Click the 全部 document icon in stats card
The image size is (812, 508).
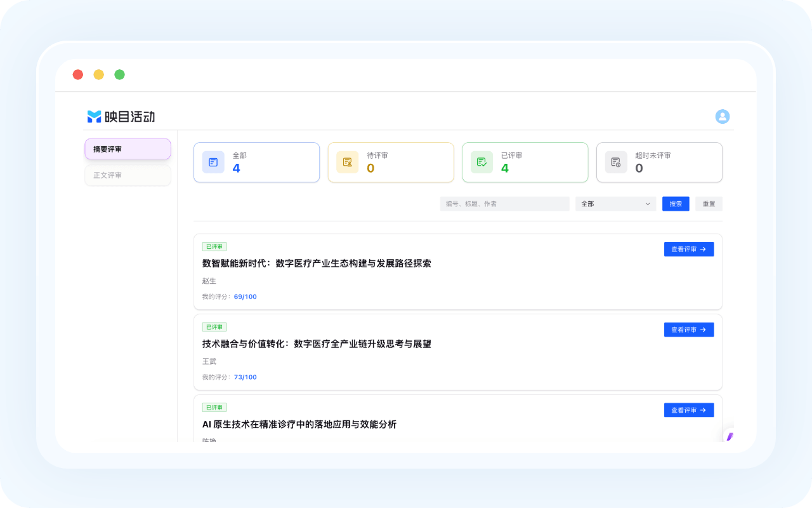pos(213,163)
